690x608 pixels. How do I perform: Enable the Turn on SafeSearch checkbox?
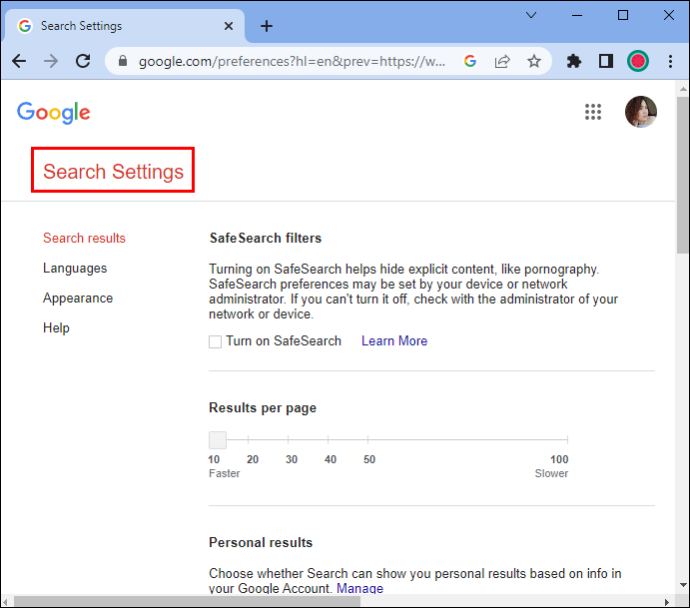pos(215,342)
